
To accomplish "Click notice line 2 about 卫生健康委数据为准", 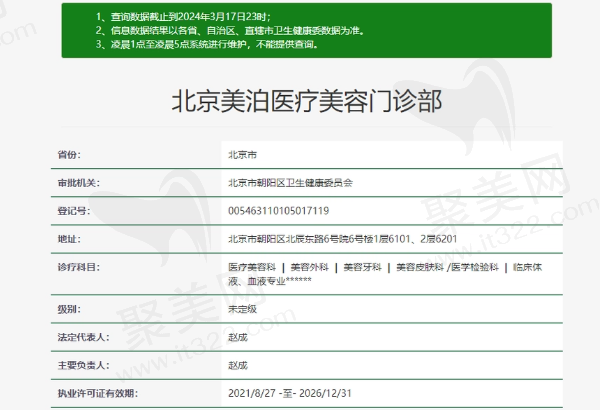I will tap(230, 31).
